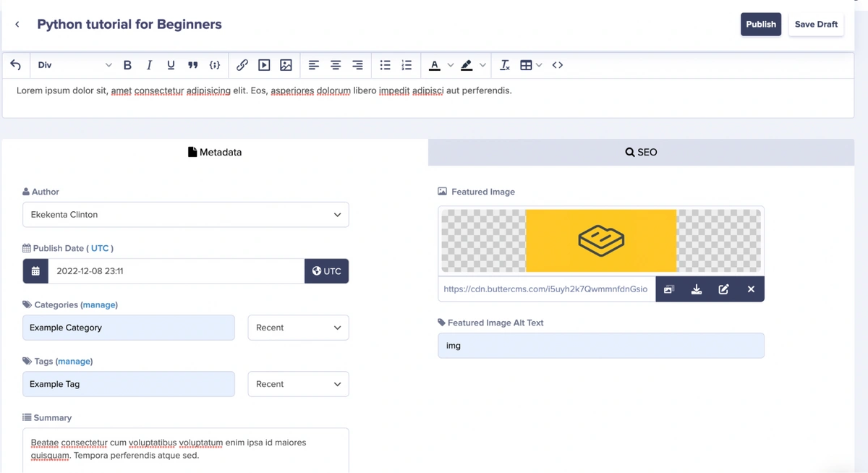The width and height of the screenshot is (868, 473).
Task: Apply blockquote formatting
Action: click(x=192, y=65)
